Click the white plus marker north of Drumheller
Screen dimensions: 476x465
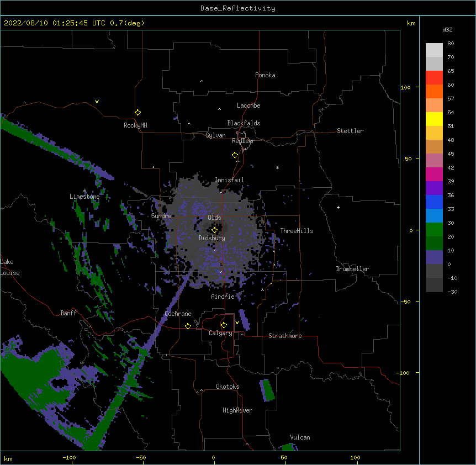[338, 207]
